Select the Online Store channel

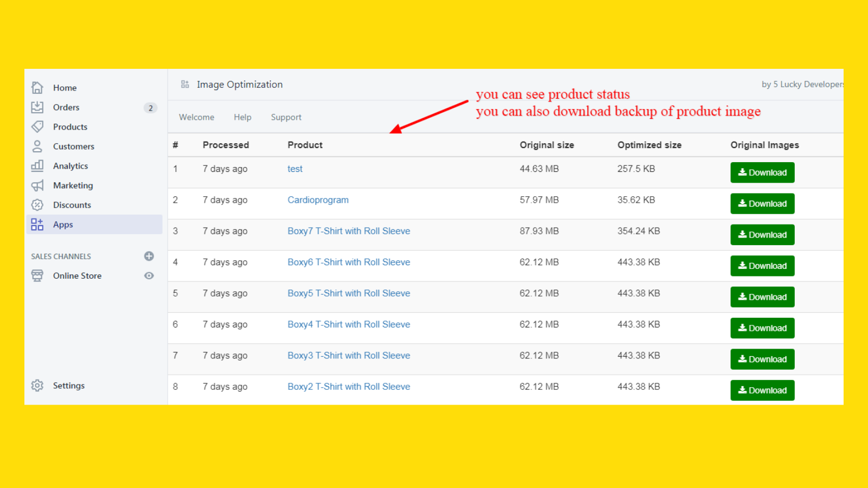pos(76,275)
